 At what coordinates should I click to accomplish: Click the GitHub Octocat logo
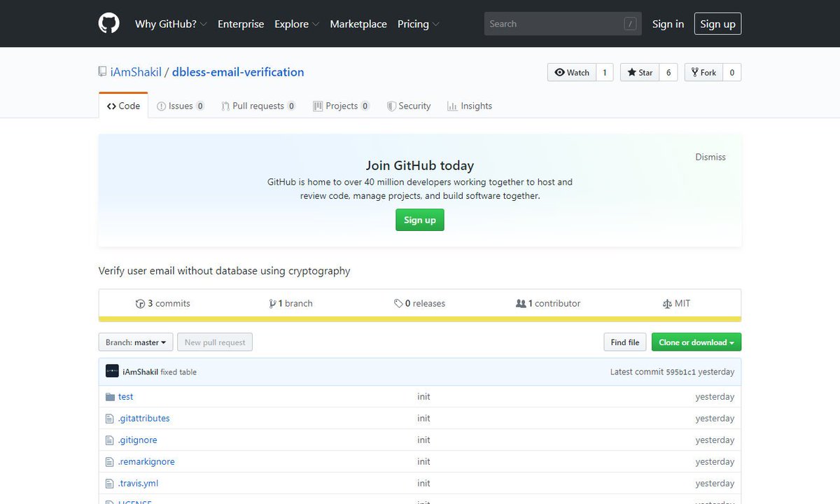108,24
